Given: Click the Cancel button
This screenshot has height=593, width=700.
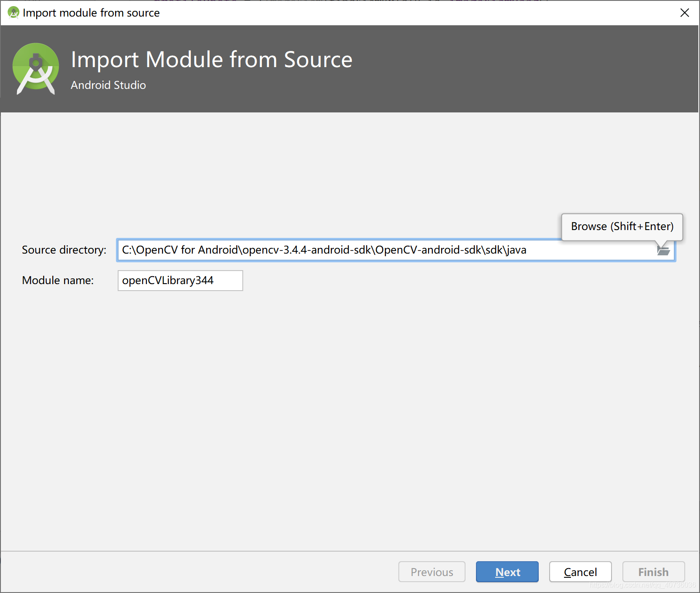Looking at the screenshot, I should [580, 572].
